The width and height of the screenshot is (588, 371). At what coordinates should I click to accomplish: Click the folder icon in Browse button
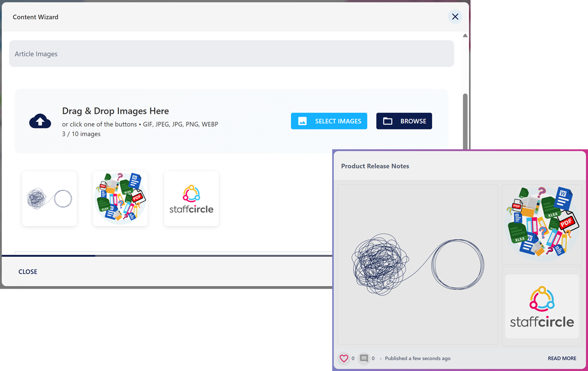(388, 121)
